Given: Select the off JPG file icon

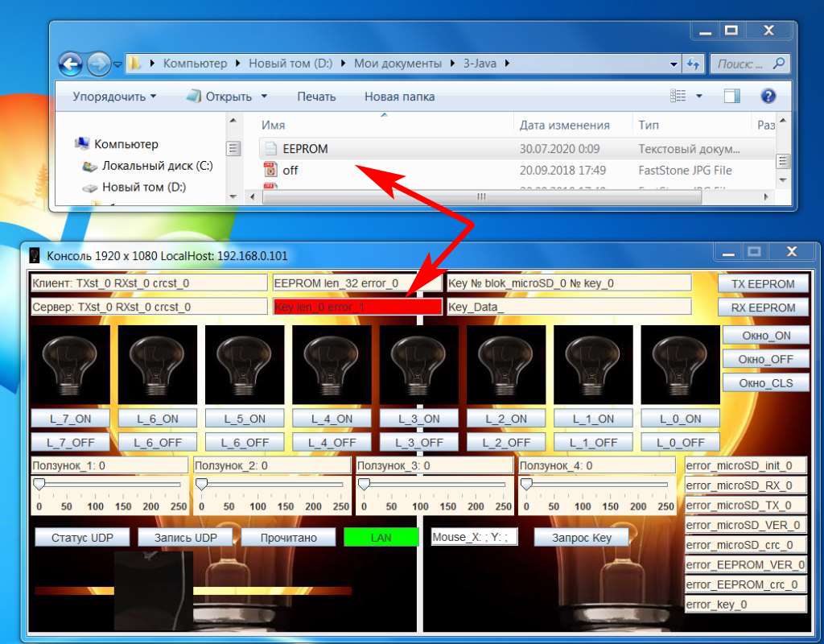Looking at the screenshot, I should pyautogui.click(x=270, y=170).
